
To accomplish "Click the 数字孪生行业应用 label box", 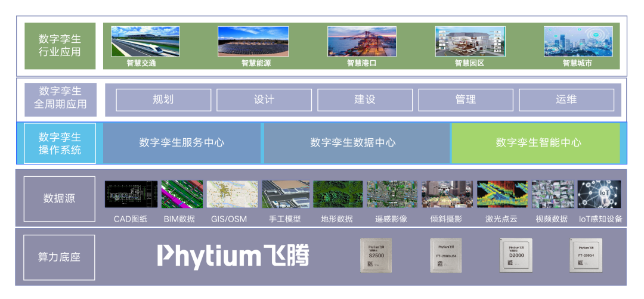I will (60, 46).
